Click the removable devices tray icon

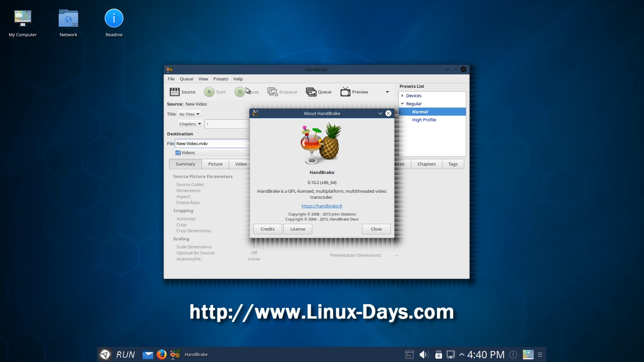pos(438,355)
